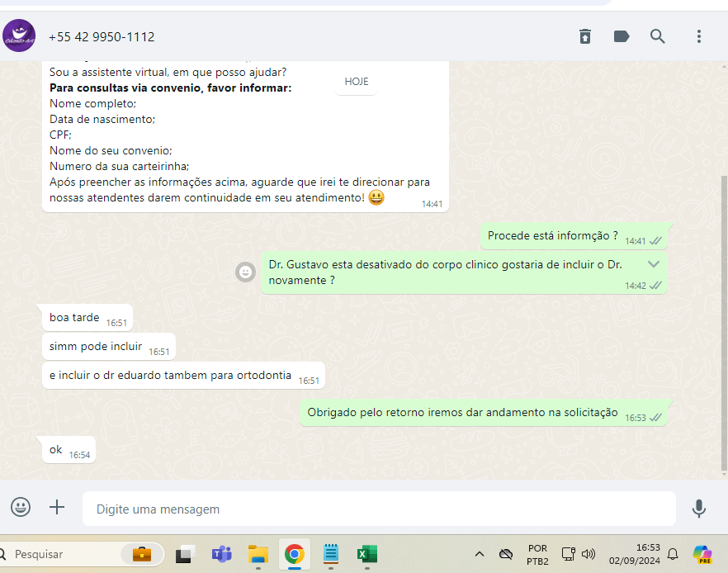Start recording a voice message
Image resolution: width=728 pixels, height=573 pixels.
[699, 509]
